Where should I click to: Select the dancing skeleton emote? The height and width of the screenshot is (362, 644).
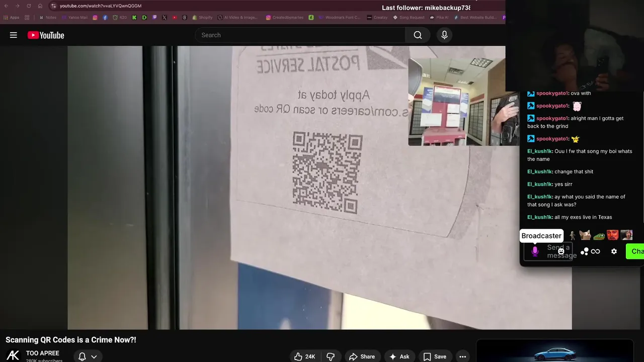[573, 235]
